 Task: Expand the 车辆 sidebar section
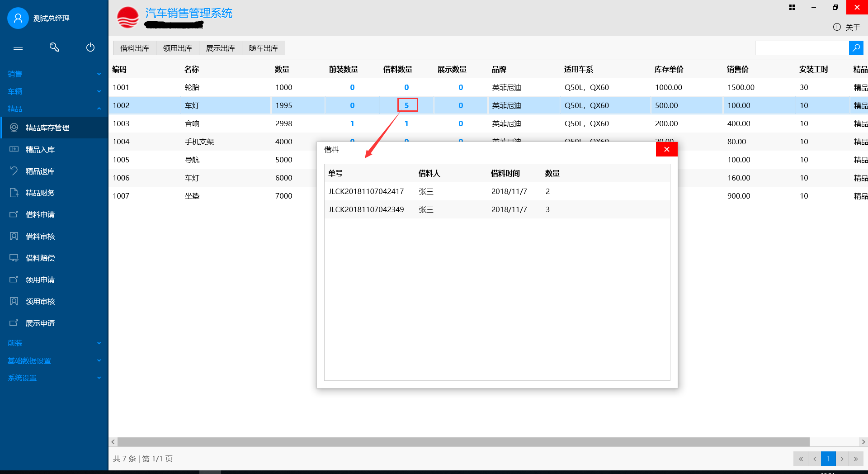[54, 91]
